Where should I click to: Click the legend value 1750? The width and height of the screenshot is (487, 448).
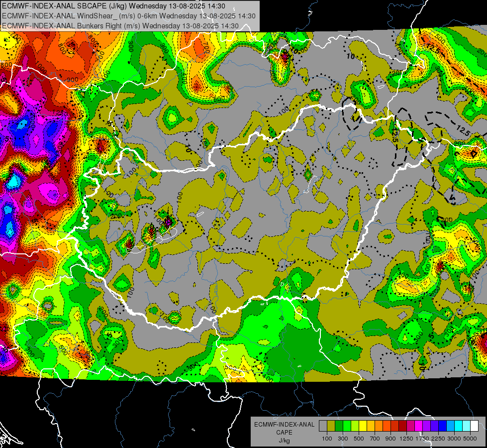(422, 439)
